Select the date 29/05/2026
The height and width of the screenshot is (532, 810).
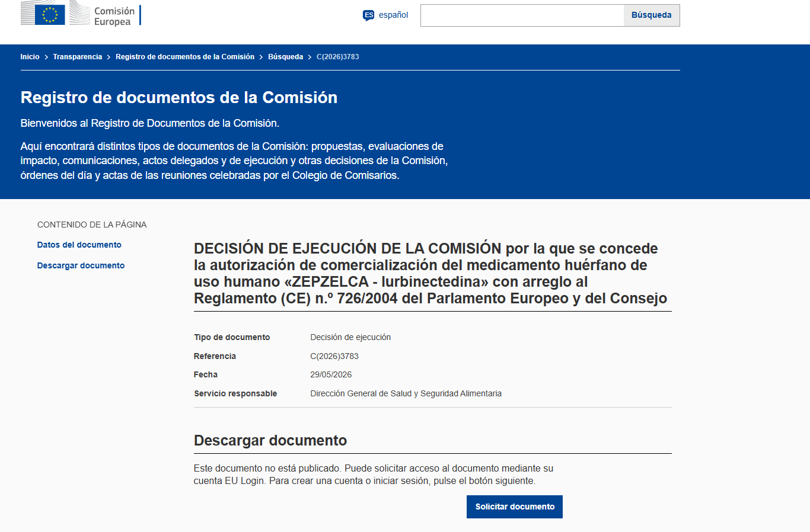click(x=331, y=374)
